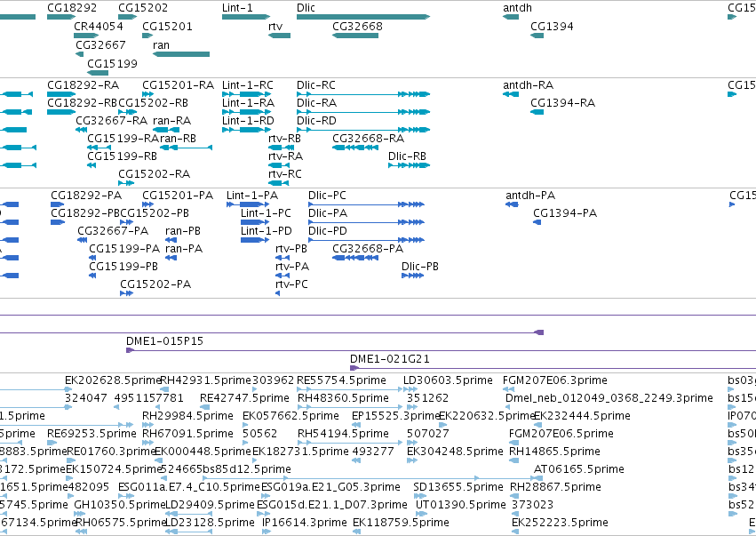This screenshot has width=756, height=536.
Task: Select the Dlic-RC transcript label
Action: coord(316,85)
